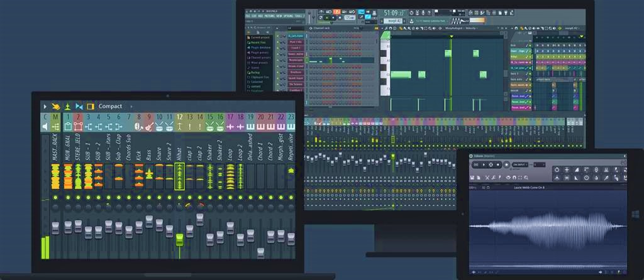Click the speaker icon on the Current track

45,127
